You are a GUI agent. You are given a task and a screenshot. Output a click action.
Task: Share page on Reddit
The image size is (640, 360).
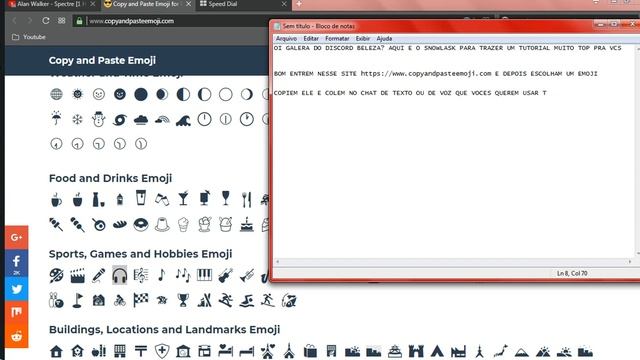(16, 336)
